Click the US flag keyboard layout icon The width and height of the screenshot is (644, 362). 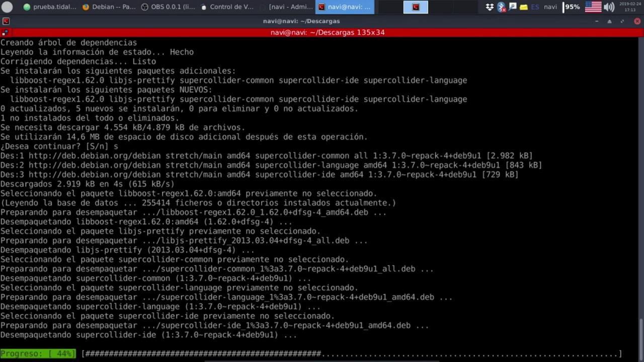[x=593, y=7]
